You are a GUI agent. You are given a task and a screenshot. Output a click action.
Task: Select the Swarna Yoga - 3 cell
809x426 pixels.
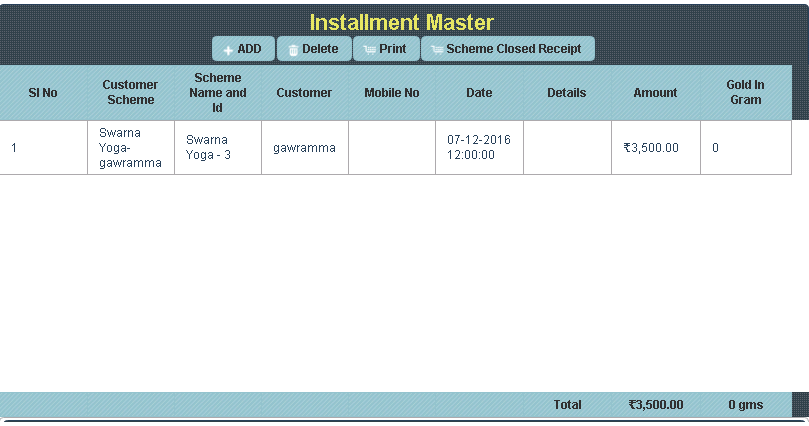pyautogui.click(x=217, y=148)
